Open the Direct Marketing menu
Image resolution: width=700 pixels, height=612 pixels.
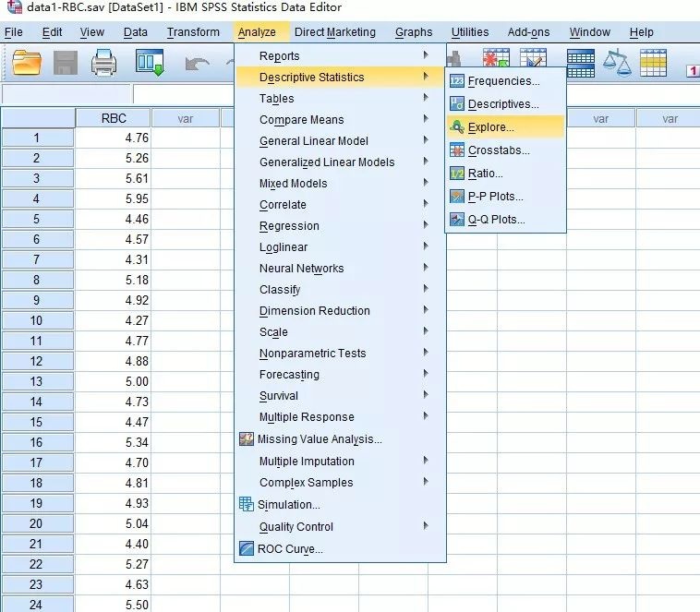pos(335,32)
